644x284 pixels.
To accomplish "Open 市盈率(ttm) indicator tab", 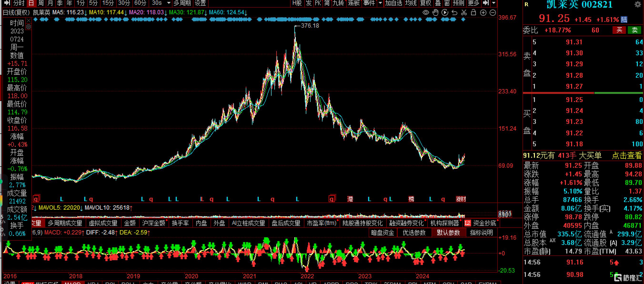I will click(x=322, y=223).
